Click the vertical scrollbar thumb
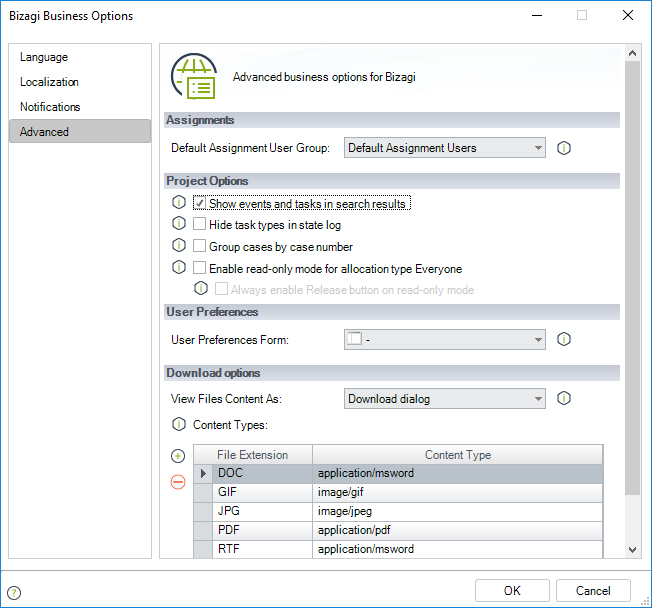 click(x=632, y=278)
